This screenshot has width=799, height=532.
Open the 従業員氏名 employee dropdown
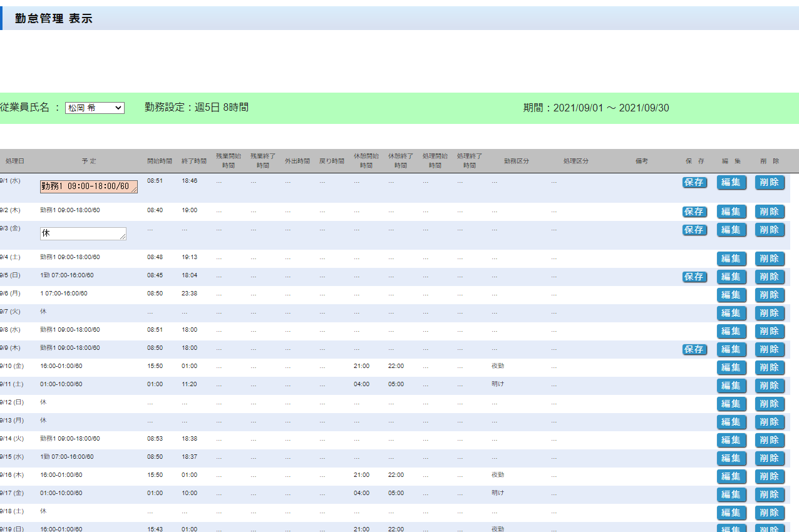tap(95, 108)
